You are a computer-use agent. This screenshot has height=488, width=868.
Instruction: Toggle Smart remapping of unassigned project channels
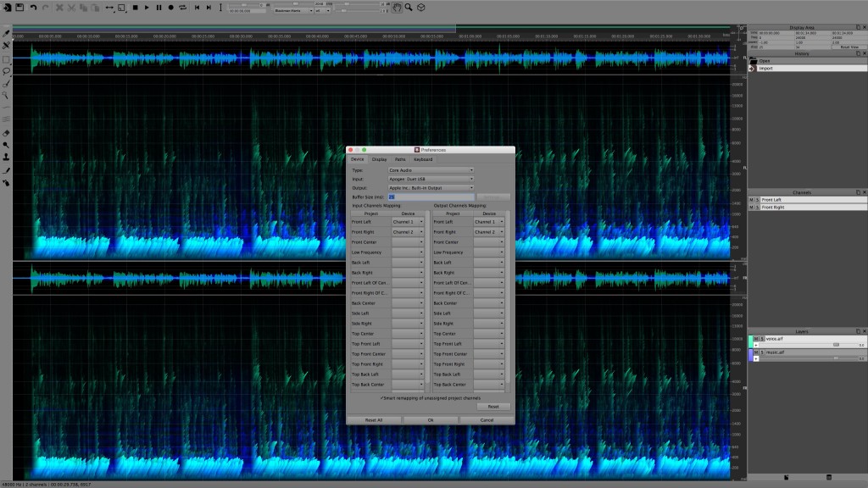click(382, 396)
